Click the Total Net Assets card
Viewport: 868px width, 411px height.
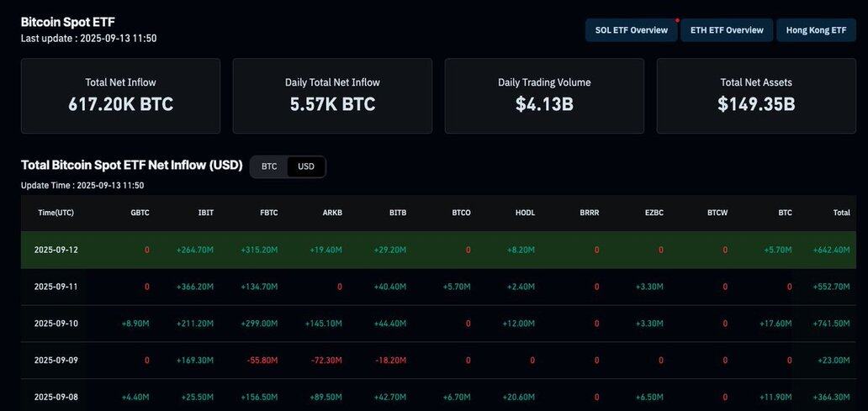pos(756,96)
